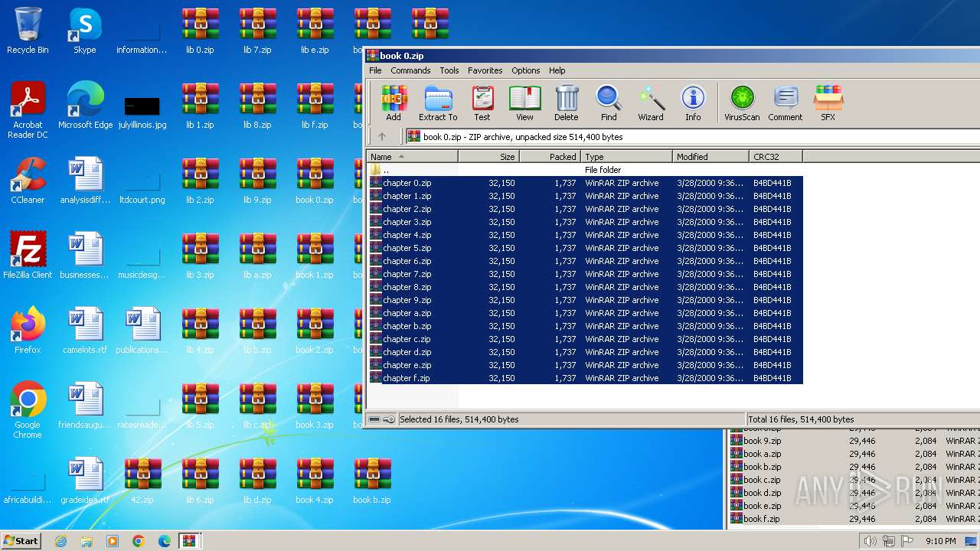Click the Comment toolbar icon
This screenshot has width=980, height=551.
tap(786, 103)
